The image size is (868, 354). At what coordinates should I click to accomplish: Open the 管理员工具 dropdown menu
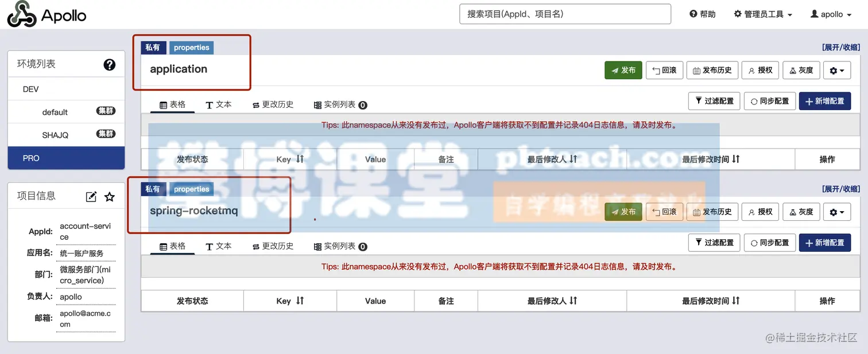tap(763, 14)
